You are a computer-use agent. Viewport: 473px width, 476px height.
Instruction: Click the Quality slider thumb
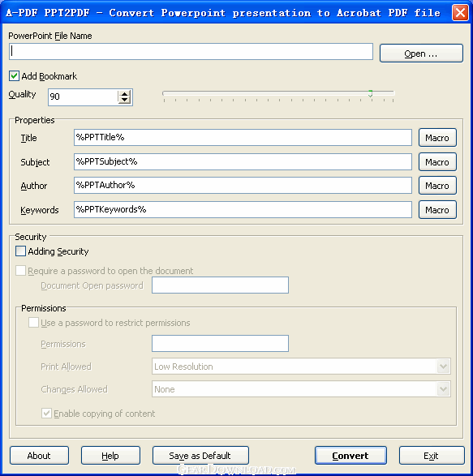[370, 93]
